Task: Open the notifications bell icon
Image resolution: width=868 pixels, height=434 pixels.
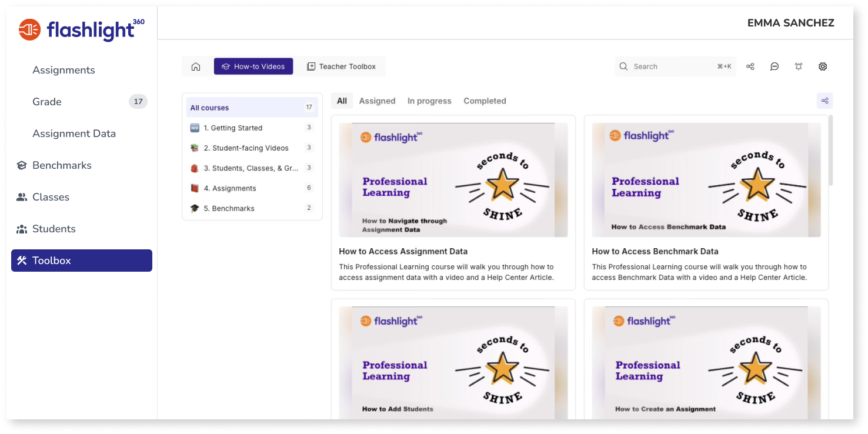Action: point(799,66)
